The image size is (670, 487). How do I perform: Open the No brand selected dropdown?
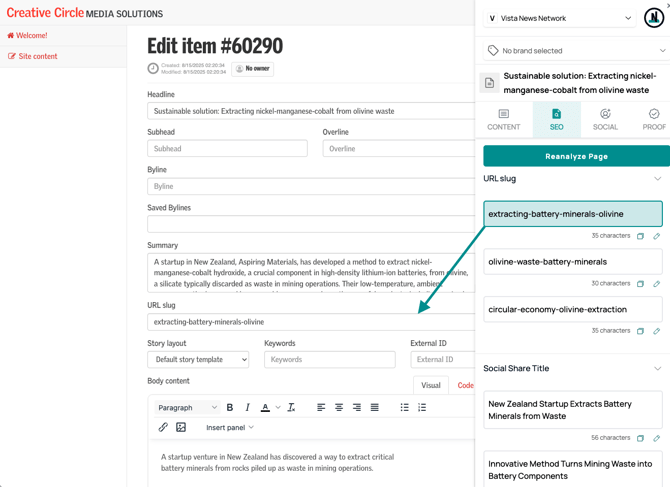pyautogui.click(x=577, y=50)
